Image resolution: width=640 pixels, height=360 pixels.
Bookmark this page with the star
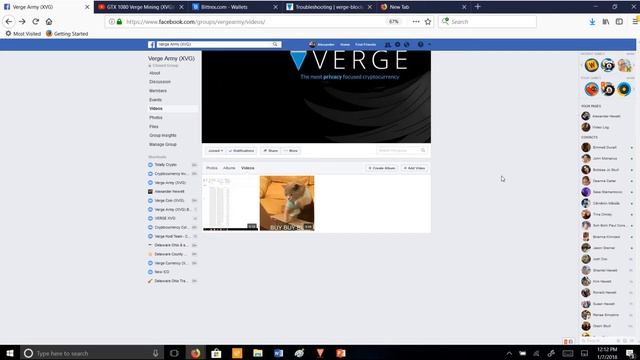pyautogui.click(x=428, y=22)
